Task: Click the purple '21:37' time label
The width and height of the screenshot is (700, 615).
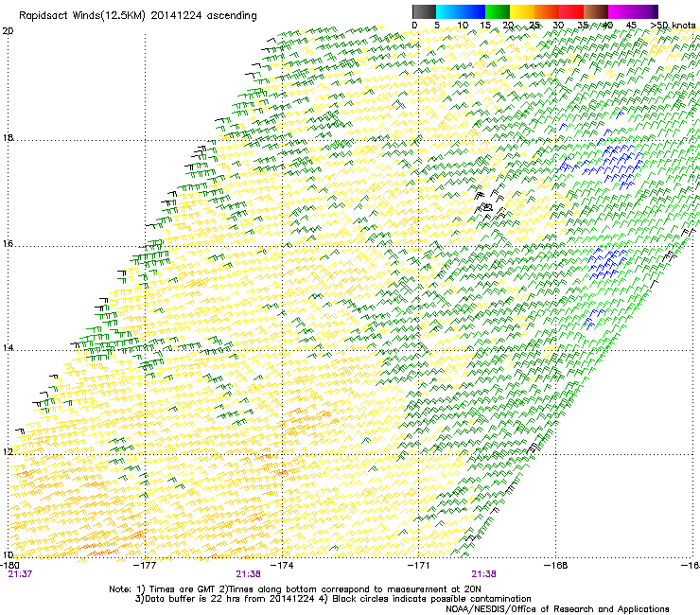Action: (x=20, y=574)
